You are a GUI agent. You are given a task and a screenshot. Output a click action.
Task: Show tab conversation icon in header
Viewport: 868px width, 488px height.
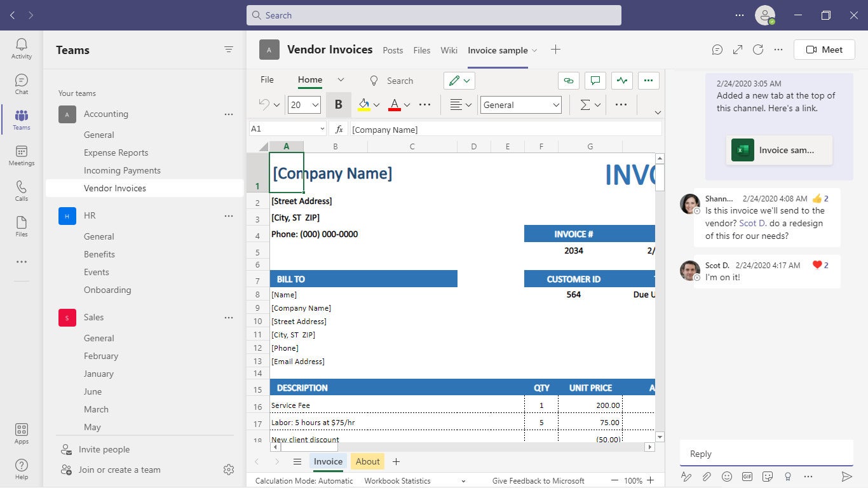pyautogui.click(x=717, y=50)
